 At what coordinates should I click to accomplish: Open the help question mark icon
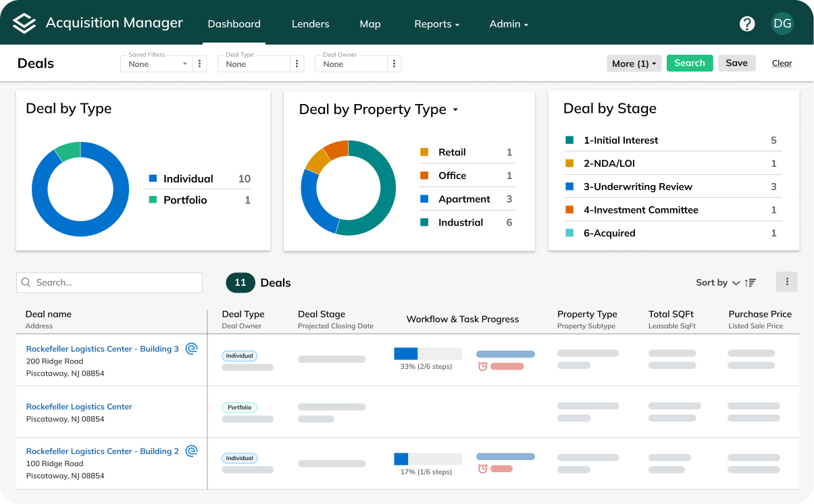(747, 24)
